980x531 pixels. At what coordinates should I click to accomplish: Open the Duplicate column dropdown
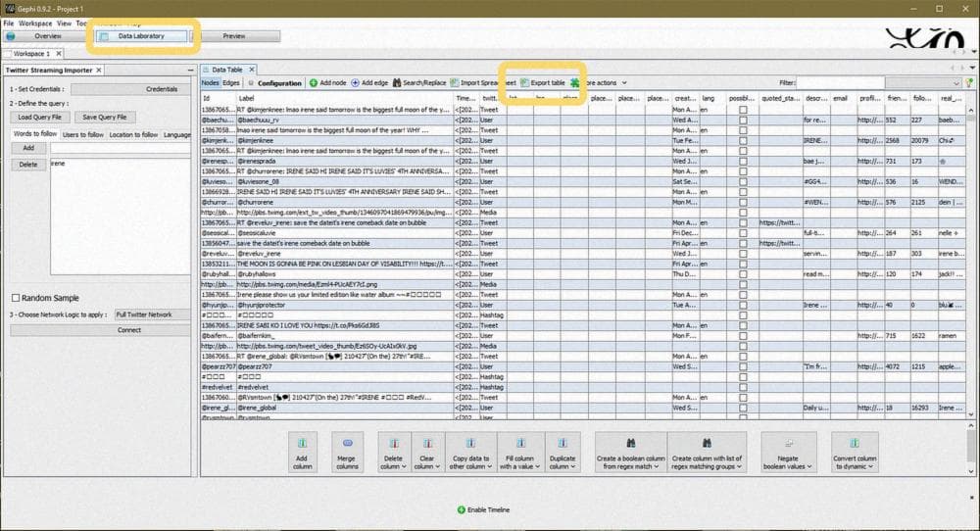[x=563, y=453]
